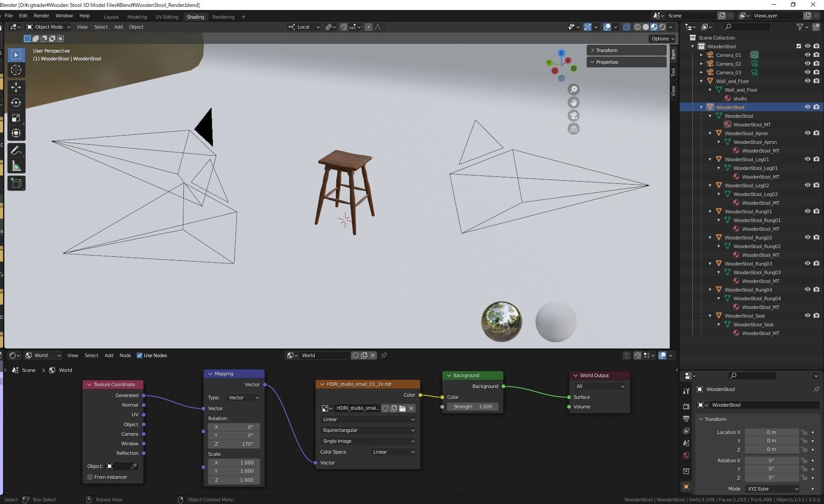
Task: Toggle lock for Location X
Action: click(804, 432)
